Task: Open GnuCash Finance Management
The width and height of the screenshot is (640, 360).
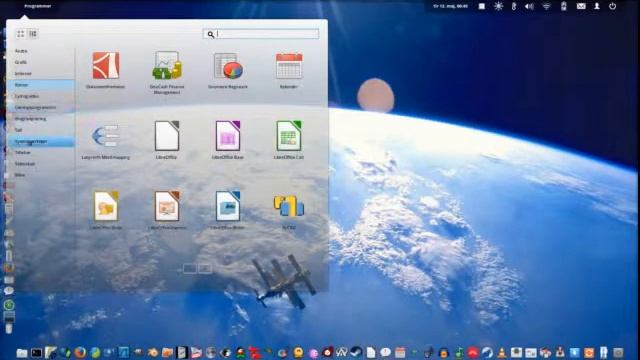Action: click(167, 73)
